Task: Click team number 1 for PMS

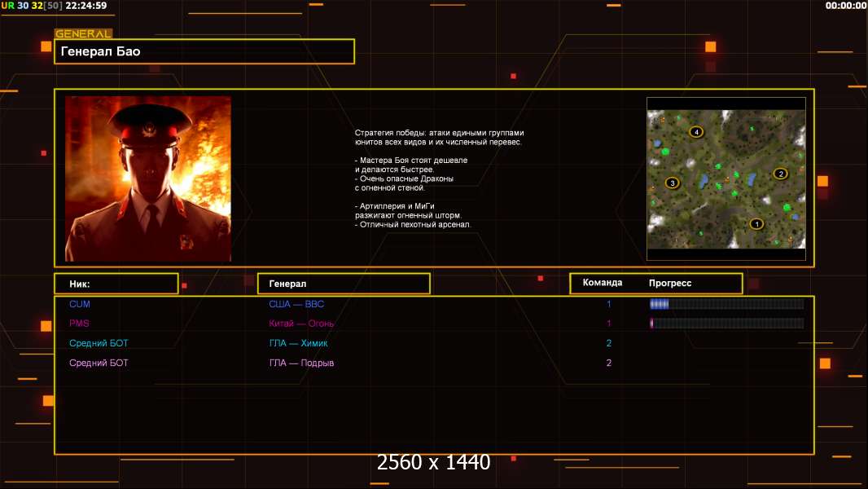Action: click(x=609, y=324)
